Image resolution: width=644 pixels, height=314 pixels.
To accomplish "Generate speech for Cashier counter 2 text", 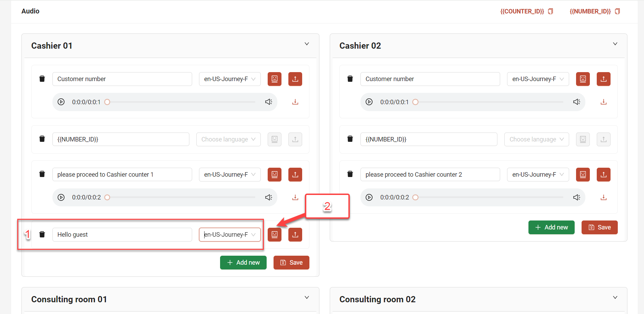I will click(583, 175).
